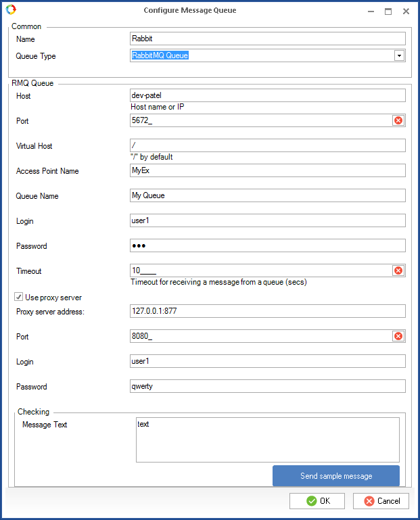Click the app logo icon in title bar
The width and height of the screenshot is (420, 520).
tap(10, 10)
